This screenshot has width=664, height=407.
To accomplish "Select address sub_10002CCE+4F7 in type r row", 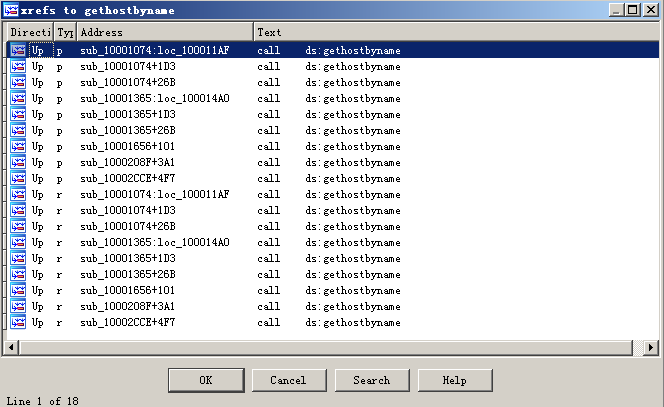I will [128, 322].
